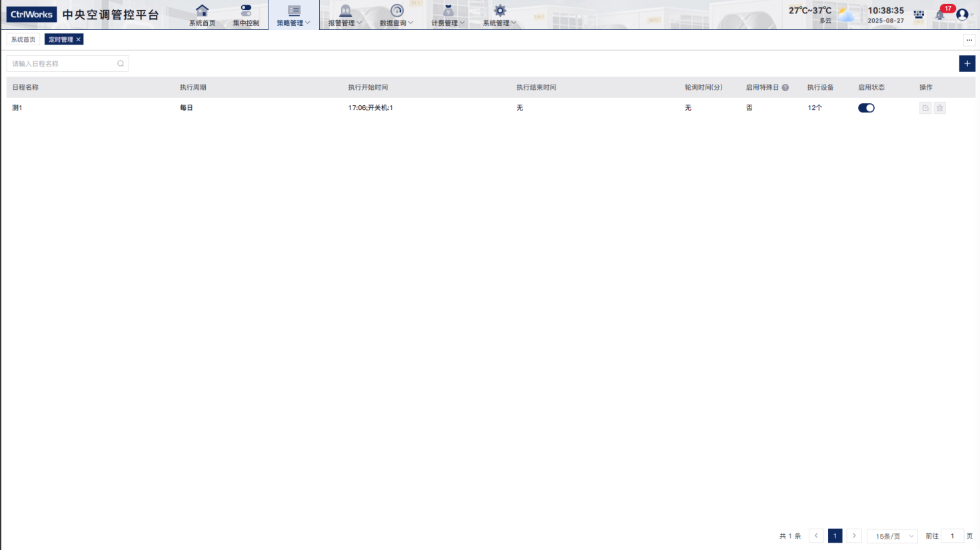The height and width of the screenshot is (550, 980).
Task: Open the tab options ellipsis button
Action: [969, 40]
